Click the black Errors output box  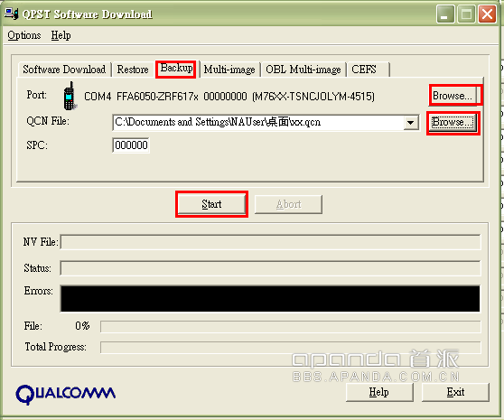[x=270, y=299]
